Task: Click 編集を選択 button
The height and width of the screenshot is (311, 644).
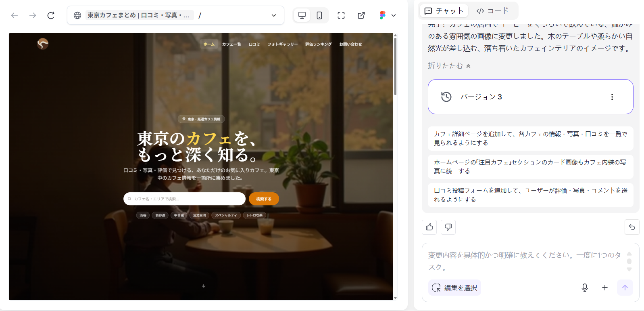Action: tap(454, 288)
